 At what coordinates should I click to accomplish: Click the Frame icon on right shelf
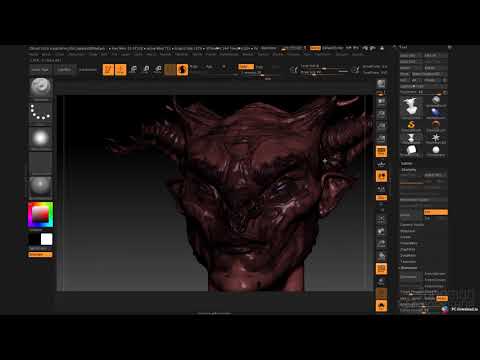(x=381, y=219)
